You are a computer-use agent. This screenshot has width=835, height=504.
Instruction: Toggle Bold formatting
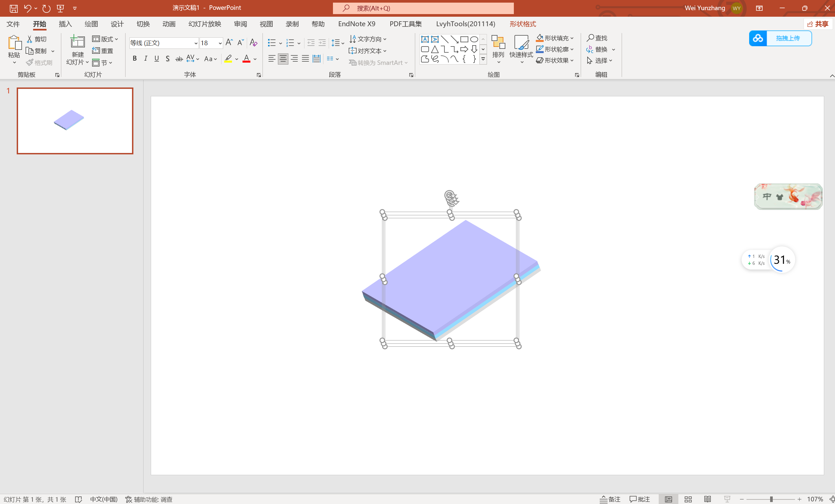135,59
